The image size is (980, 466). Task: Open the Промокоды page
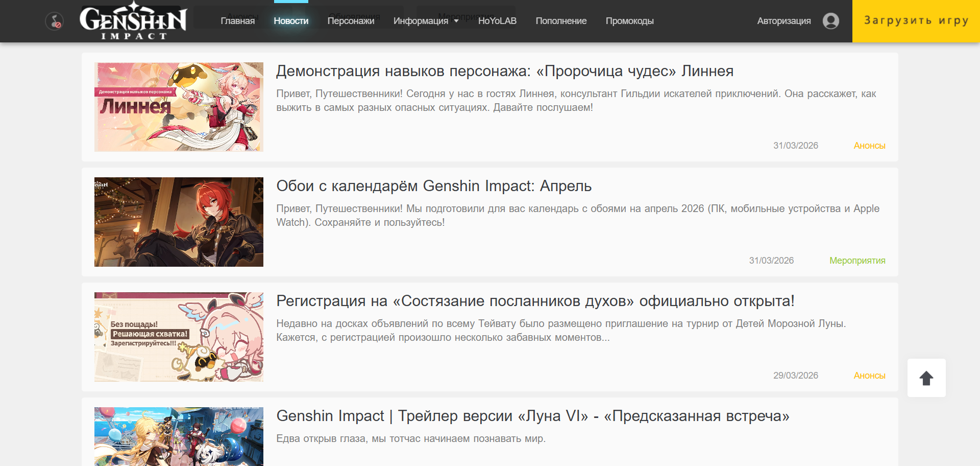pos(629,21)
